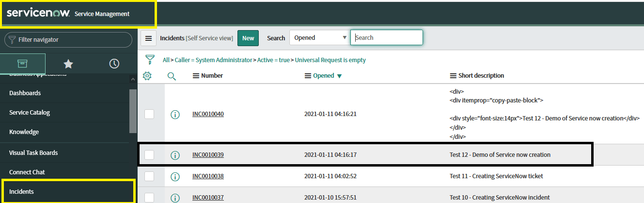Click Caller = System Administrator breadcrumb
The width and height of the screenshot is (644, 203).
[213, 60]
